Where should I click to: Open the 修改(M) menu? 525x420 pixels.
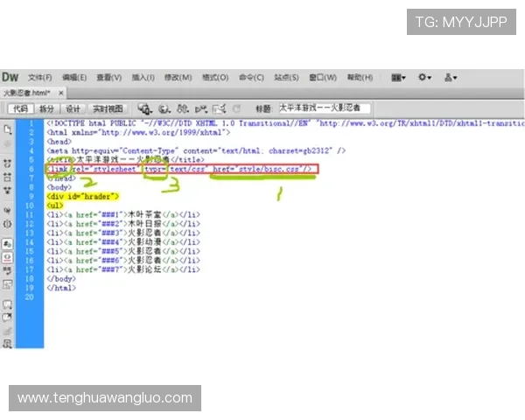[x=178, y=78]
